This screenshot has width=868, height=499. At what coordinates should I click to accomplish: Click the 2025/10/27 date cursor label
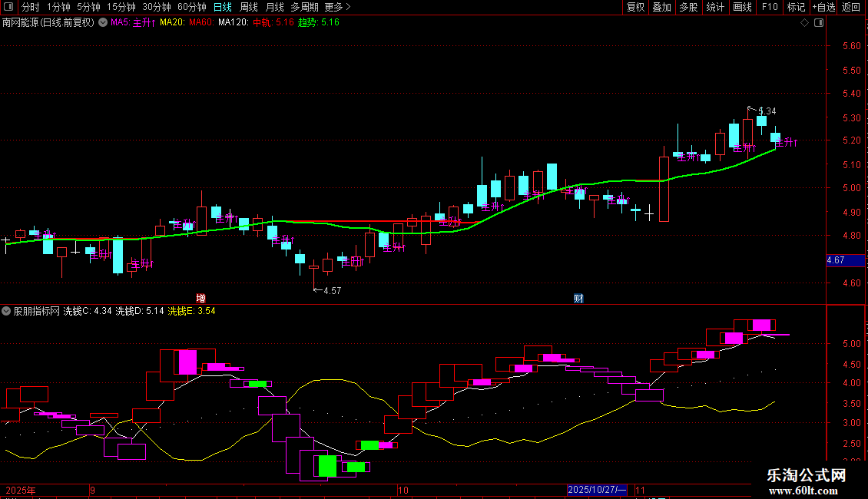[x=597, y=490]
